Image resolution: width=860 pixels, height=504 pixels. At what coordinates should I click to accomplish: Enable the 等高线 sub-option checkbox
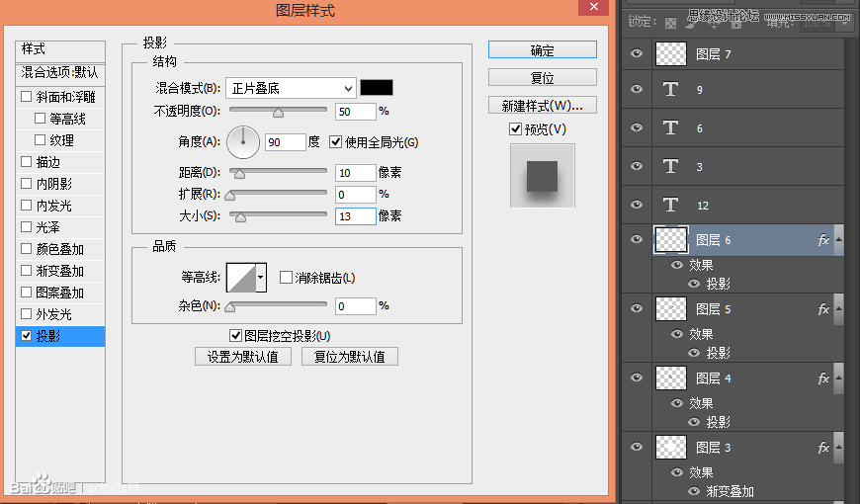point(40,118)
